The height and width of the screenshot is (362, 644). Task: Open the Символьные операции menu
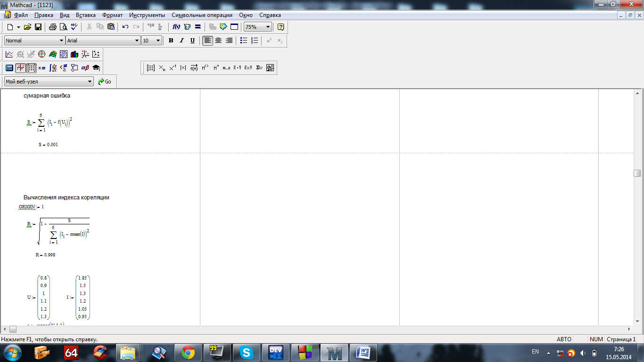[x=202, y=15]
